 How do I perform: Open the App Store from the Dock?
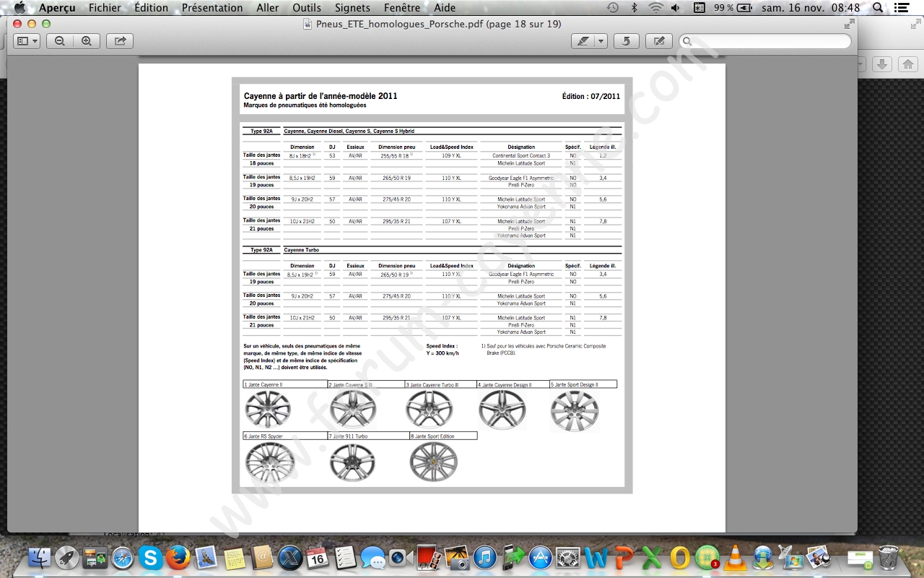pyautogui.click(x=541, y=557)
